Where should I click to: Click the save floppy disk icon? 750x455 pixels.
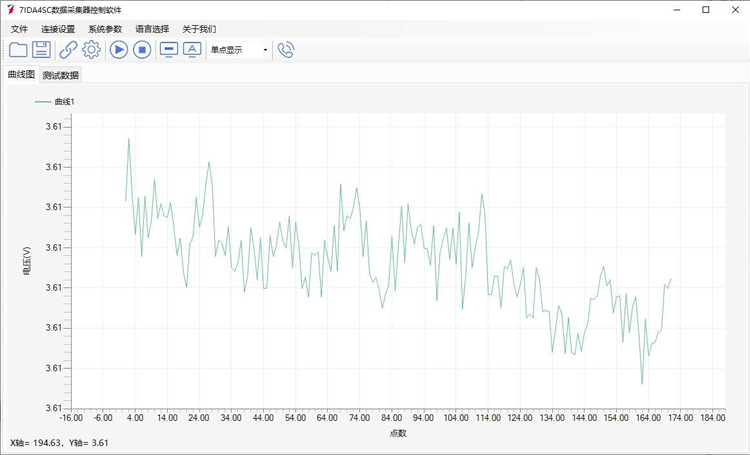tap(41, 50)
